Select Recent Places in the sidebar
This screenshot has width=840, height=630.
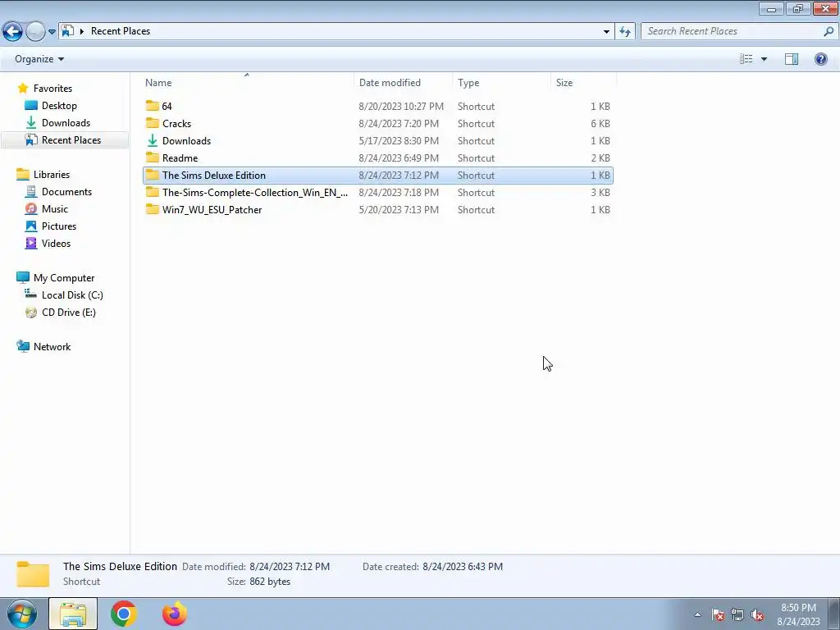[65, 139]
